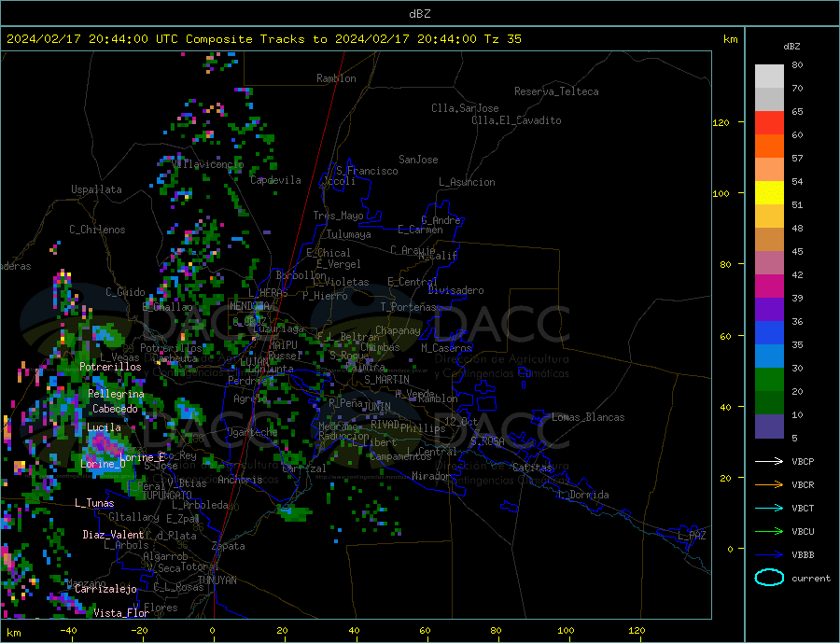Image resolution: width=840 pixels, height=643 pixels.
Task: Click the Zapata place label
Action: coord(229,546)
